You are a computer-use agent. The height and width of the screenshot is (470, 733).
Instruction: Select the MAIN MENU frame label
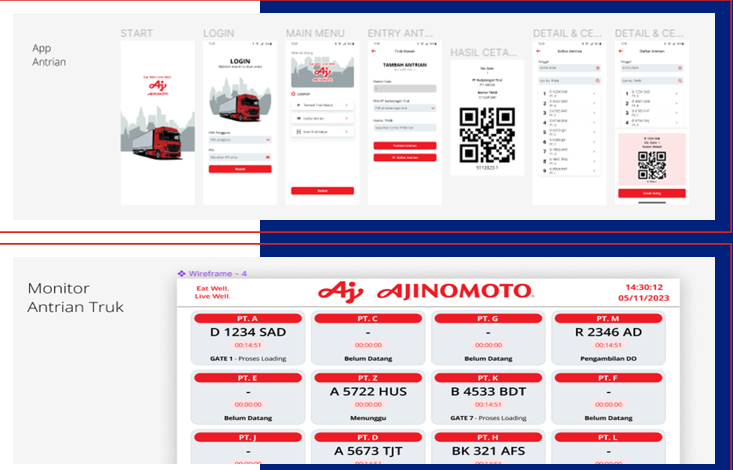315,33
